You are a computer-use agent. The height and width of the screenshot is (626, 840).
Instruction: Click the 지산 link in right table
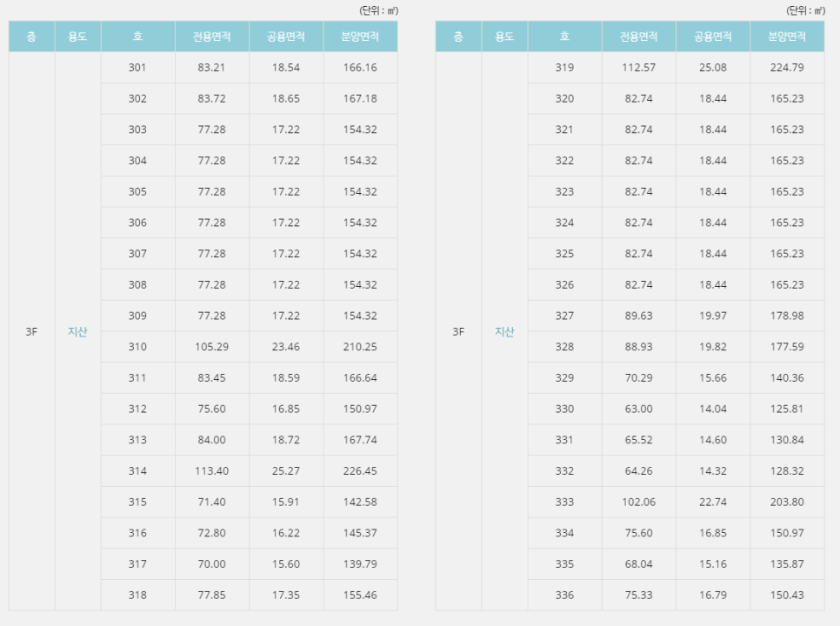click(x=504, y=331)
